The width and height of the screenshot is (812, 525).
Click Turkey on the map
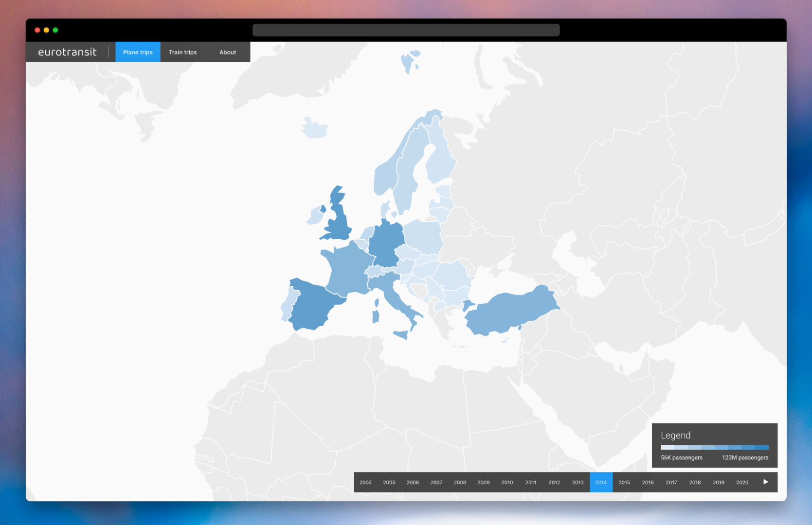point(511,311)
